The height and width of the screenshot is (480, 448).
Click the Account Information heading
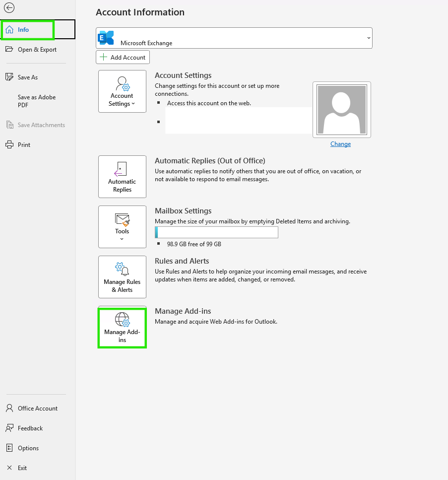[x=140, y=12]
